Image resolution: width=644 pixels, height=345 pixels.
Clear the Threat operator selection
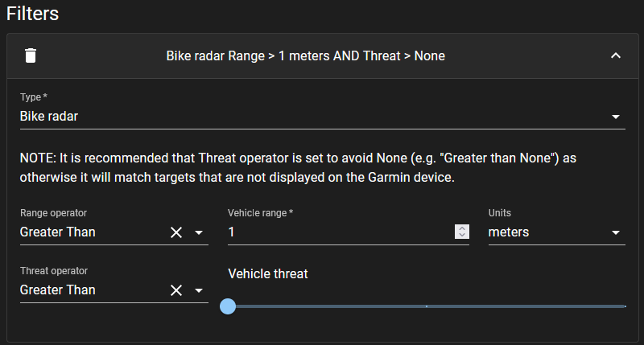click(176, 290)
